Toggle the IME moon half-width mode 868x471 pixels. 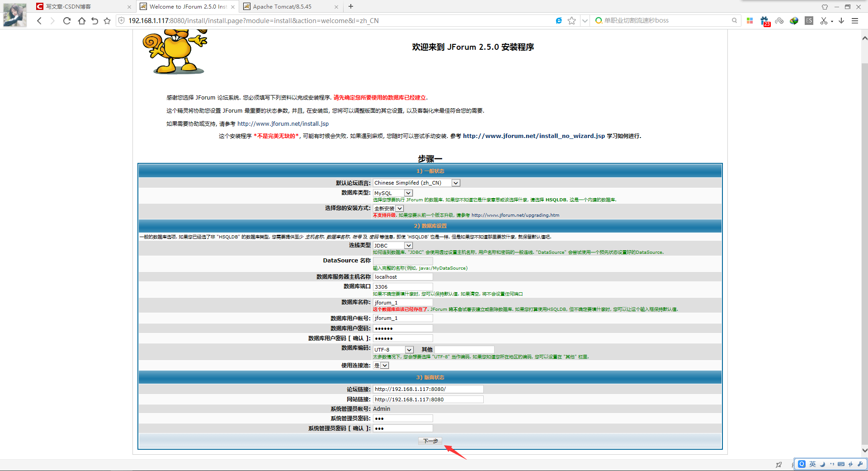click(x=822, y=464)
